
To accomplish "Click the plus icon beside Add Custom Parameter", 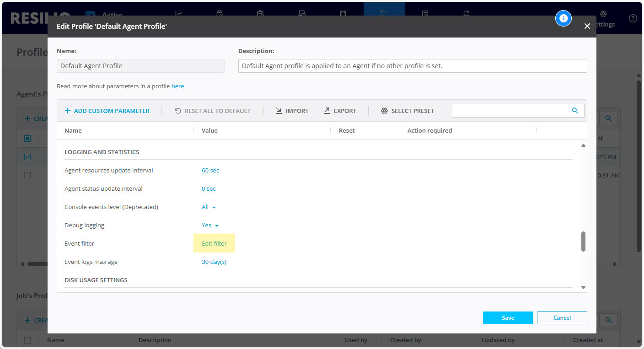I will pos(67,110).
